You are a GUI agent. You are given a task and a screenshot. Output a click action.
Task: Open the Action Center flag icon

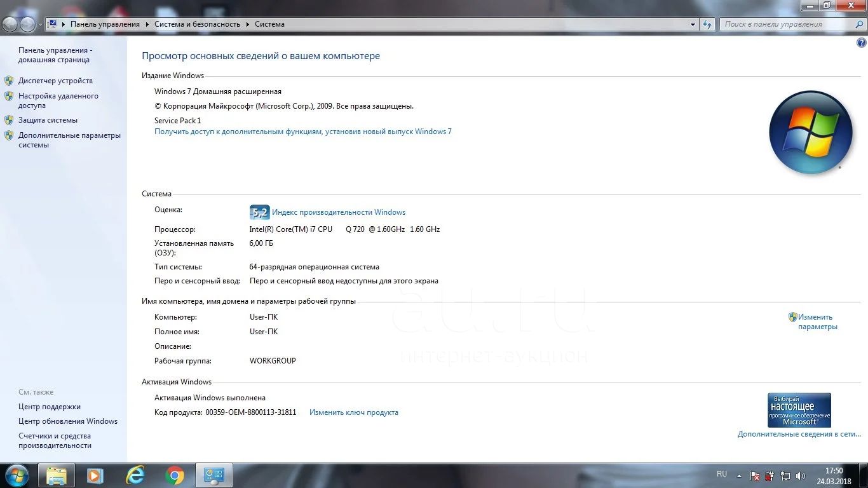pos(755,475)
